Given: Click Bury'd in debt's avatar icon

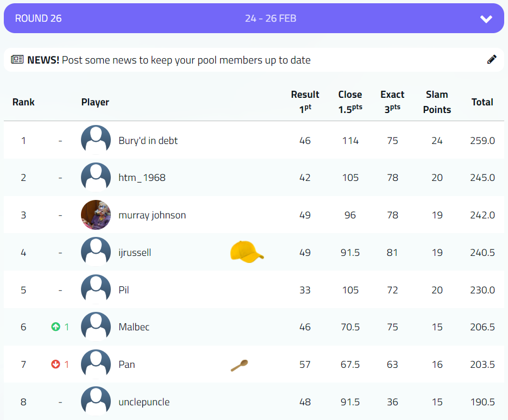Looking at the screenshot, I should click(x=96, y=140).
